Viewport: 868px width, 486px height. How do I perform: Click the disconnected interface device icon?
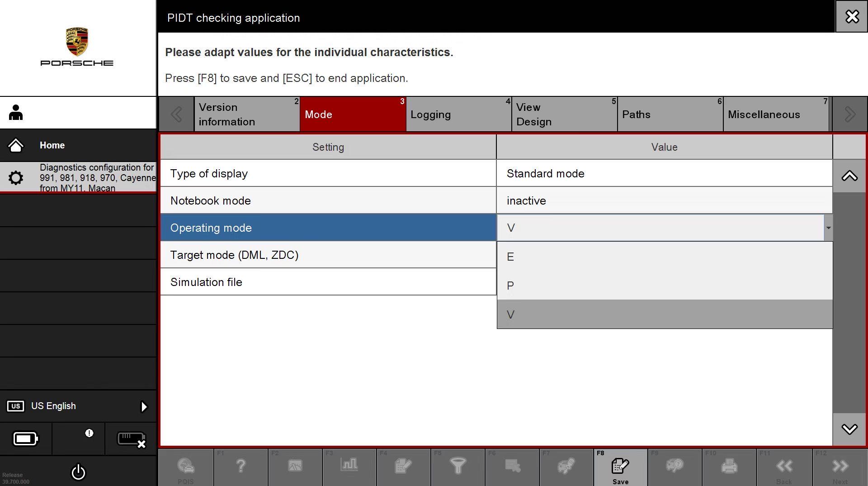[x=131, y=439]
